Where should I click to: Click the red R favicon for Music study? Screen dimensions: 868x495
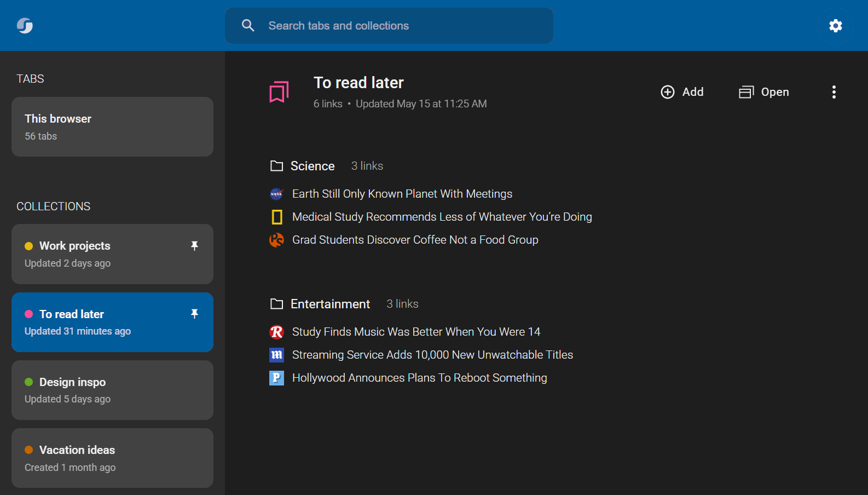click(277, 332)
